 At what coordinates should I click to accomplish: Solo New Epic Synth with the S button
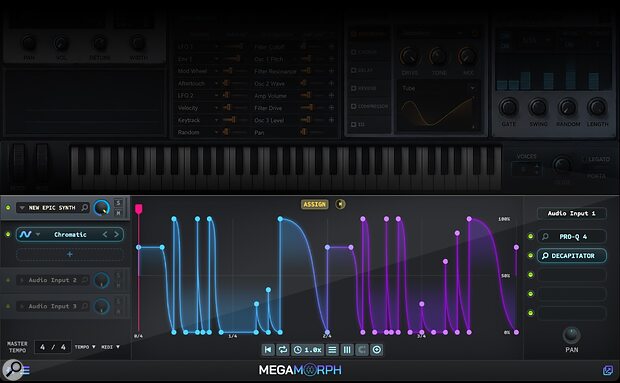(118, 203)
